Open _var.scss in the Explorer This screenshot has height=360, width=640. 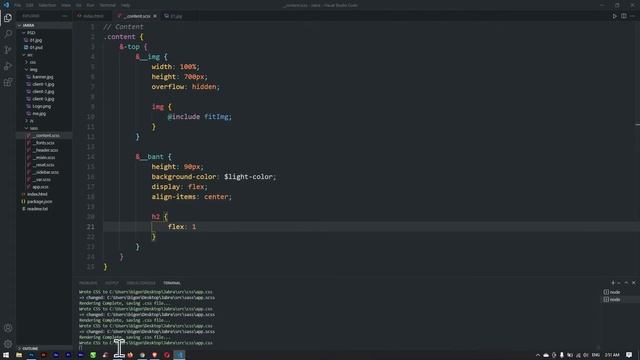[42, 180]
